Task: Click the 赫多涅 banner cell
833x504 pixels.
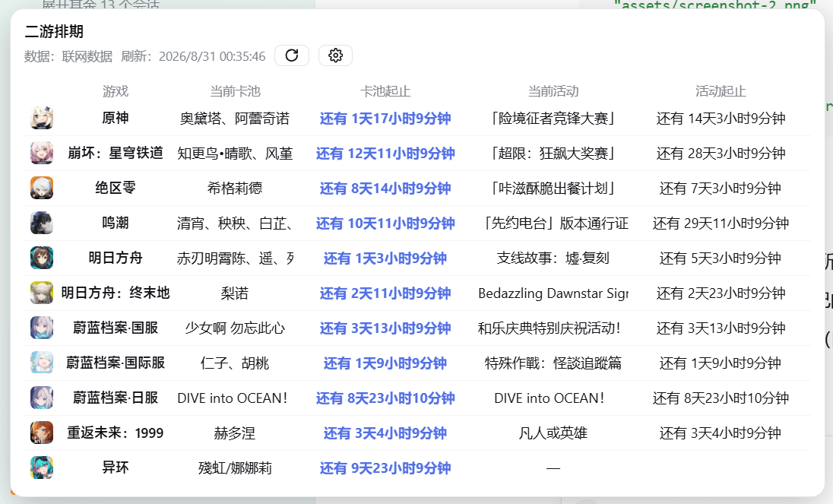Action: 235,433
